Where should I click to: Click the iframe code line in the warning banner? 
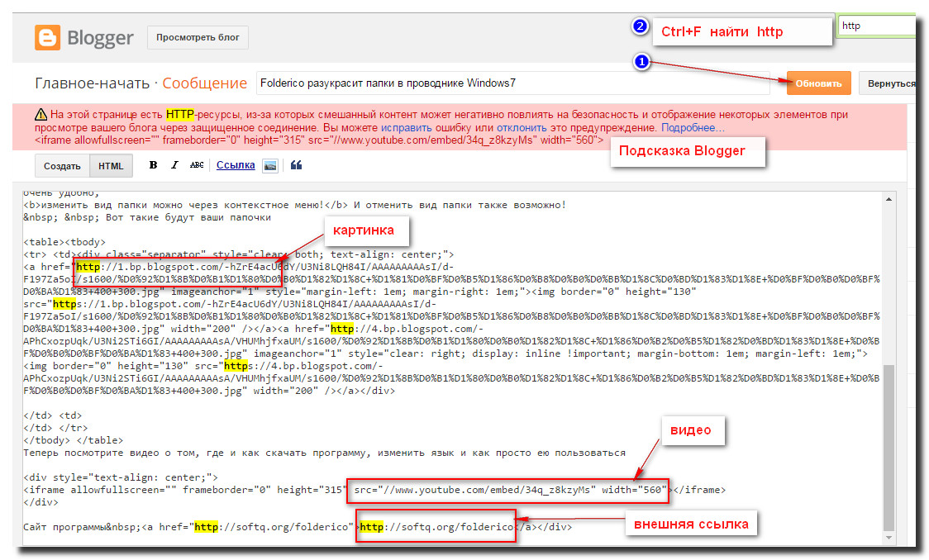(x=319, y=140)
